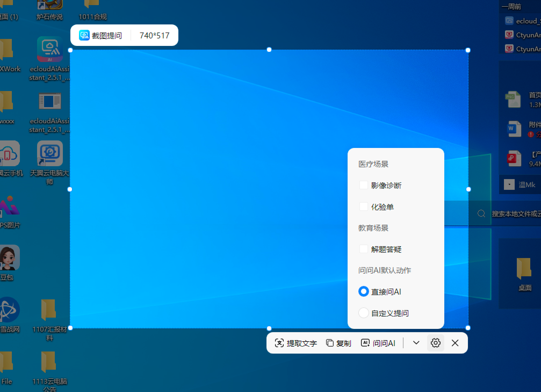Image resolution: width=541 pixels, height=392 pixels.
Task: Check the 影像诊断 checkbox
Action: 363,185
